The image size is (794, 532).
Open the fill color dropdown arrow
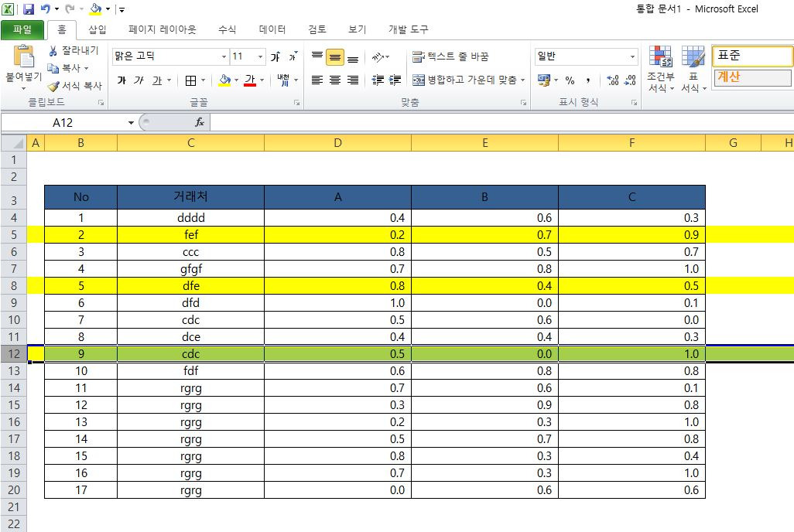[236, 80]
